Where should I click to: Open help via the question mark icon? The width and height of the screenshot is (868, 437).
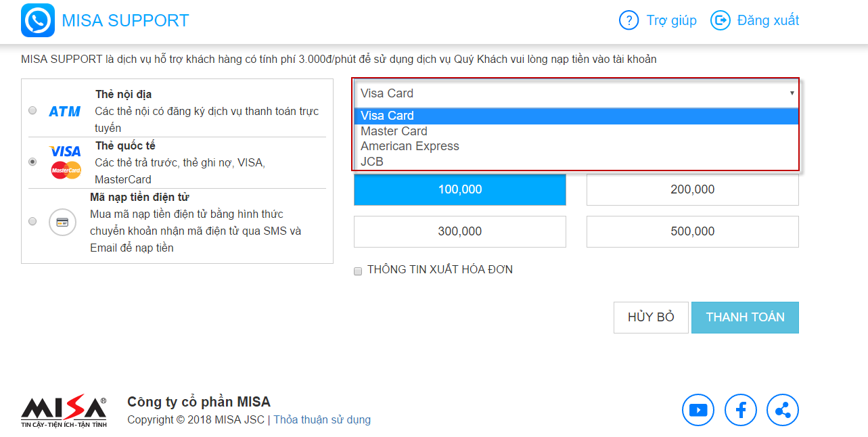629,20
